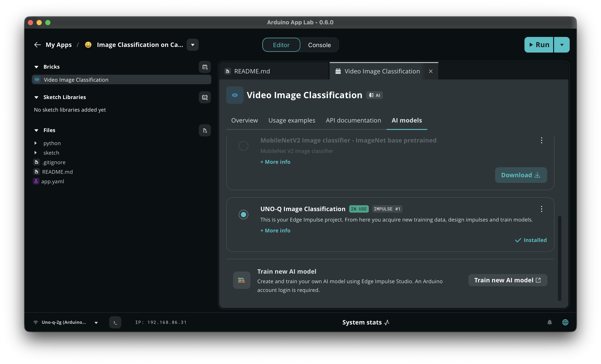601x364 pixels.
Task: Open MobileNetV2 model options menu (three dots)
Action: (541, 140)
